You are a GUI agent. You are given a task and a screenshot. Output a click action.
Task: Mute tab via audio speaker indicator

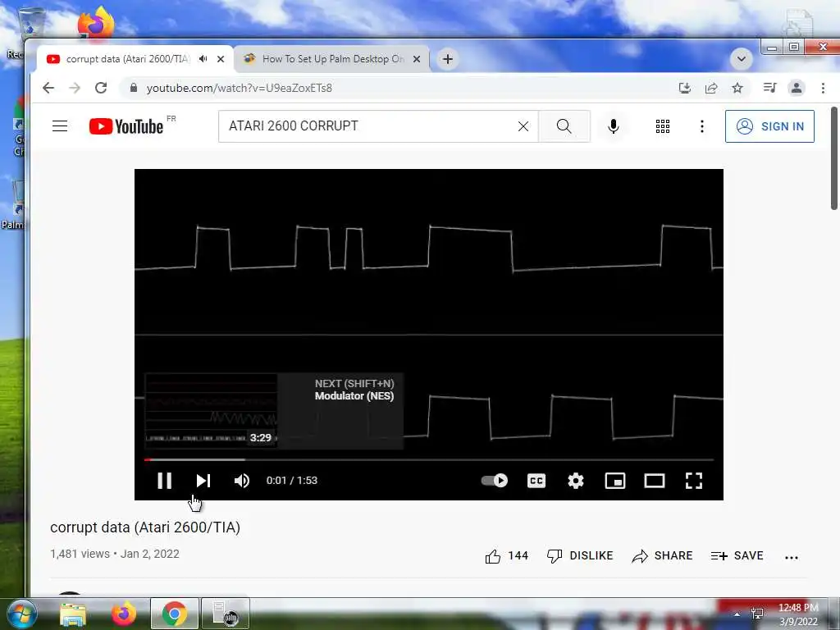203,59
